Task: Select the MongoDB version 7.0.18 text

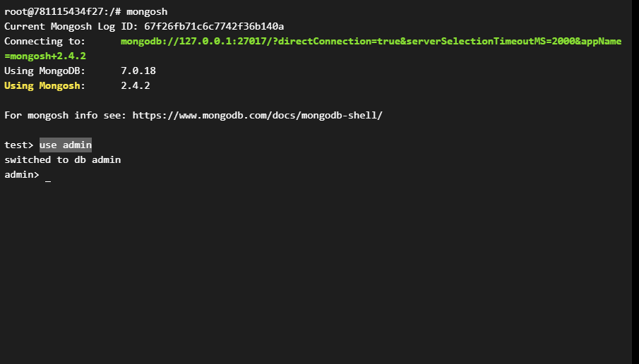Action: (138, 71)
